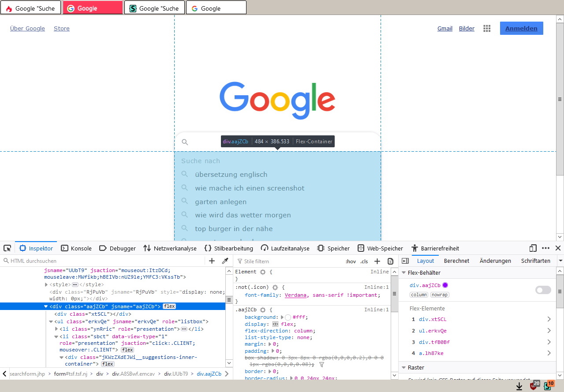Toggle print media simulation icon
This screenshot has height=392, width=564.
tap(390, 261)
